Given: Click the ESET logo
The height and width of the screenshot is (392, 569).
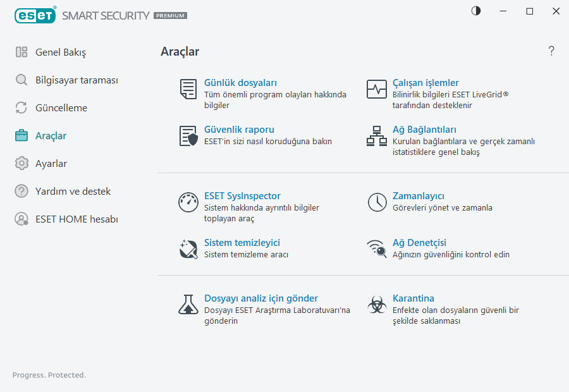Looking at the screenshot, I should 35,15.
